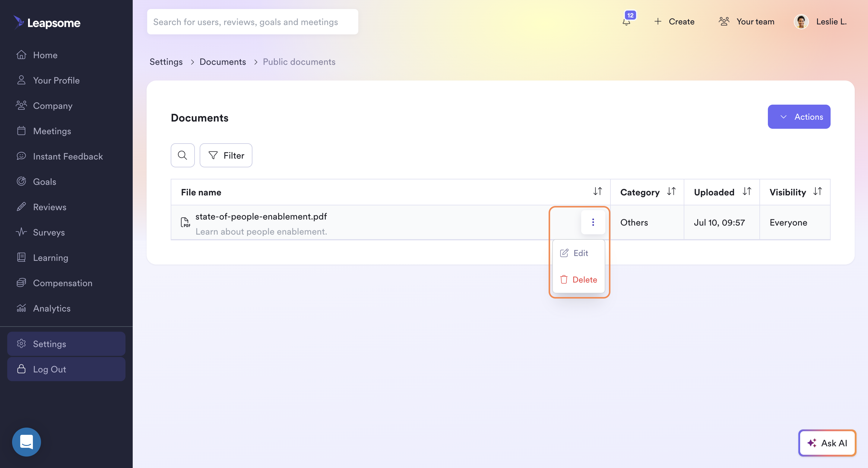Select Surveys from the sidebar
The width and height of the screenshot is (868, 468).
click(x=40, y=232)
